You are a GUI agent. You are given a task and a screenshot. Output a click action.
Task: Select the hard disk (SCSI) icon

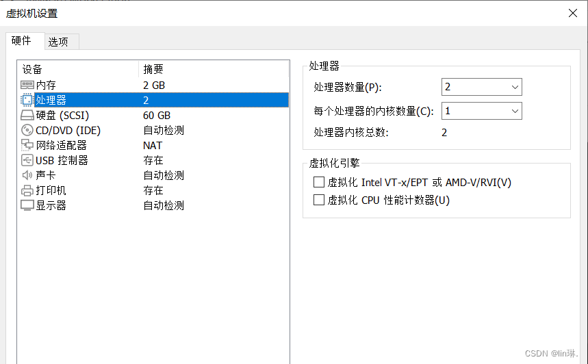click(x=27, y=115)
